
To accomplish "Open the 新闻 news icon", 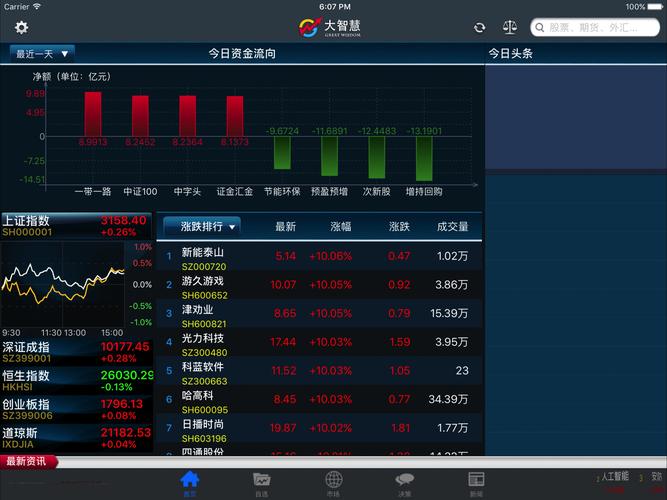I will [476, 481].
